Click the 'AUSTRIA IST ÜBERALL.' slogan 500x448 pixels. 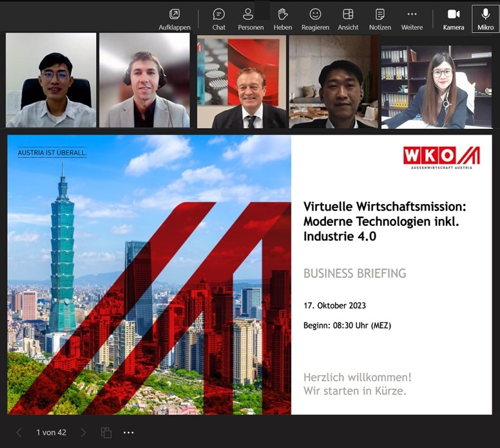[x=52, y=153]
